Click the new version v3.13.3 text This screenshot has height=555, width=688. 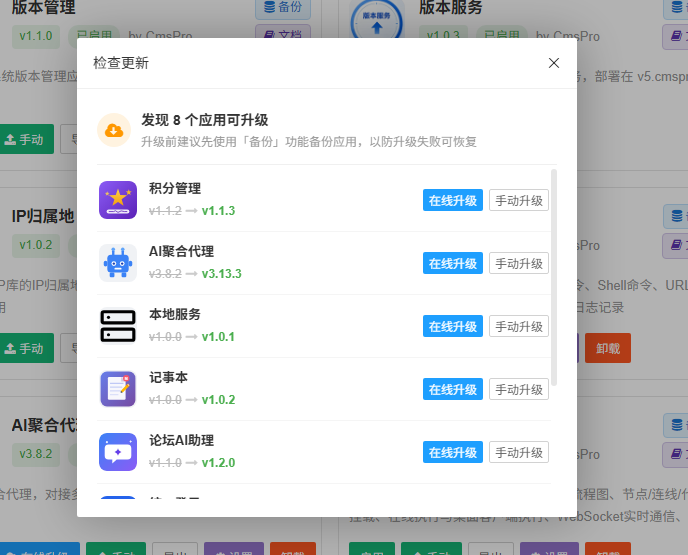click(x=222, y=274)
